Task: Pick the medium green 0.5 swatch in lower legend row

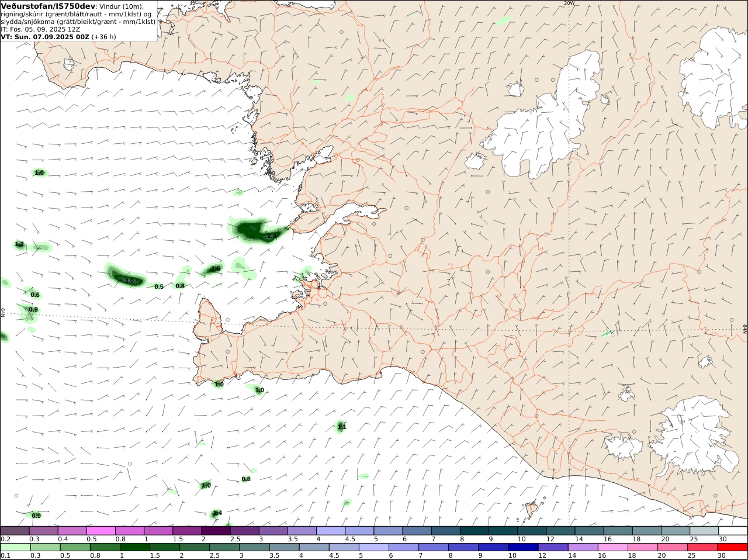Action: [x=75, y=547]
